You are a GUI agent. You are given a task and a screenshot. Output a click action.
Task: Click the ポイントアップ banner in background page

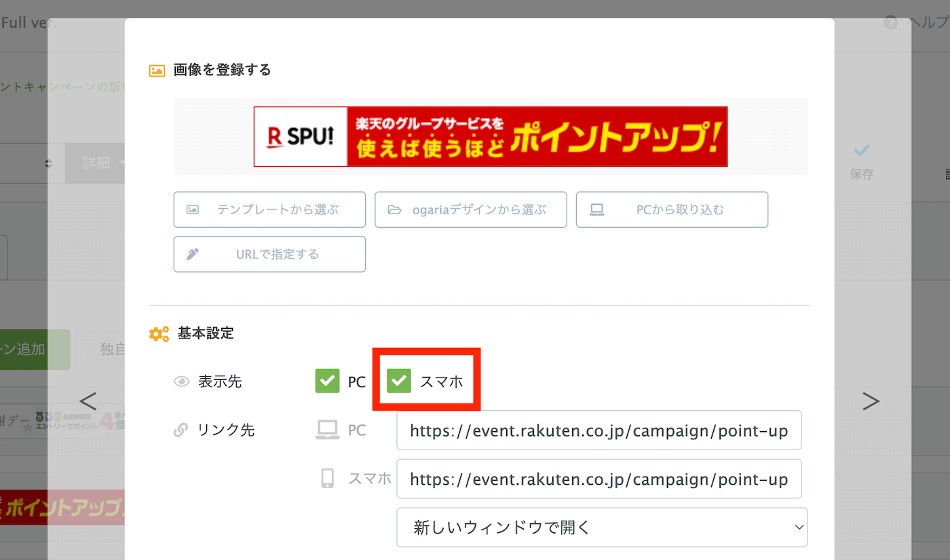(x=62, y=507)
